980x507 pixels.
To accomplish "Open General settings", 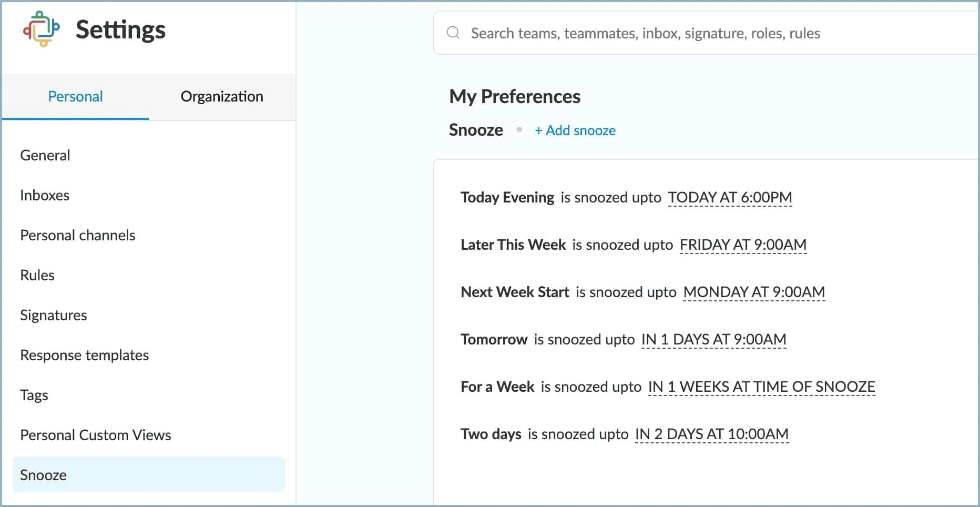I will coord(45,155).
